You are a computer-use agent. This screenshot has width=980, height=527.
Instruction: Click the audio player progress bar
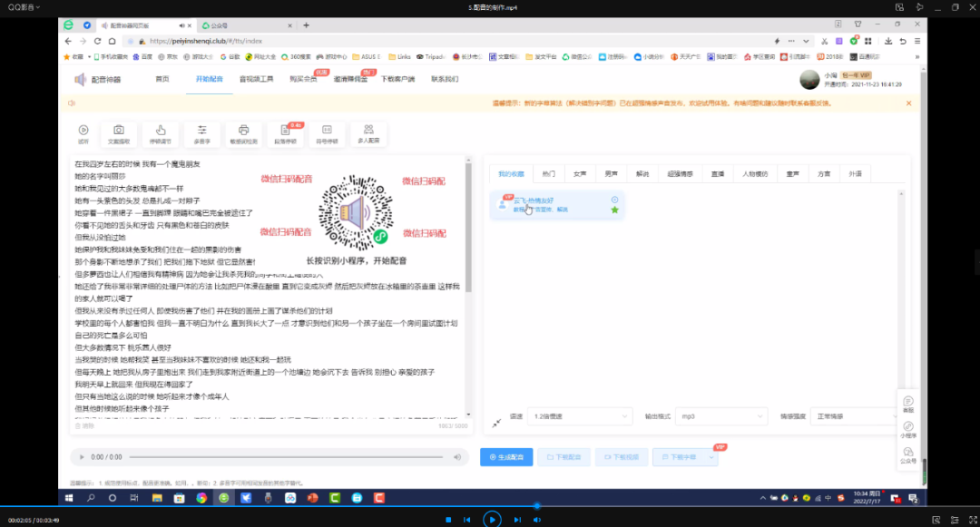click(286, 457)
